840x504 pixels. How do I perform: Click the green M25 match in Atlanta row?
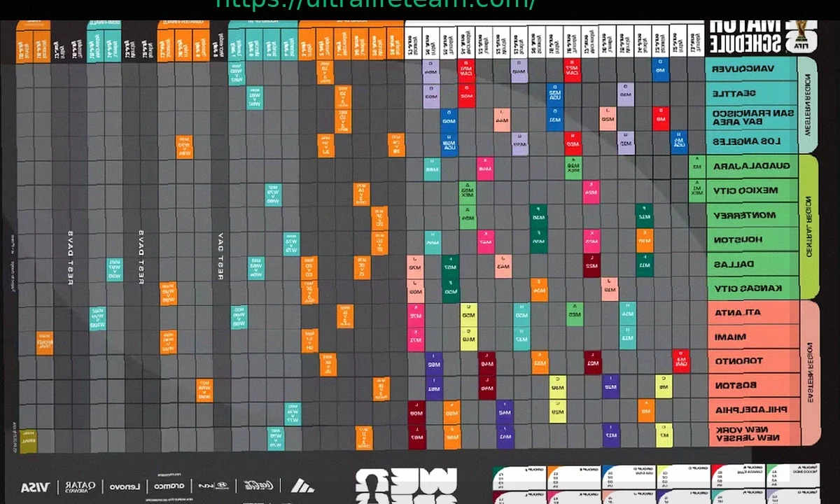pos(575,313)
